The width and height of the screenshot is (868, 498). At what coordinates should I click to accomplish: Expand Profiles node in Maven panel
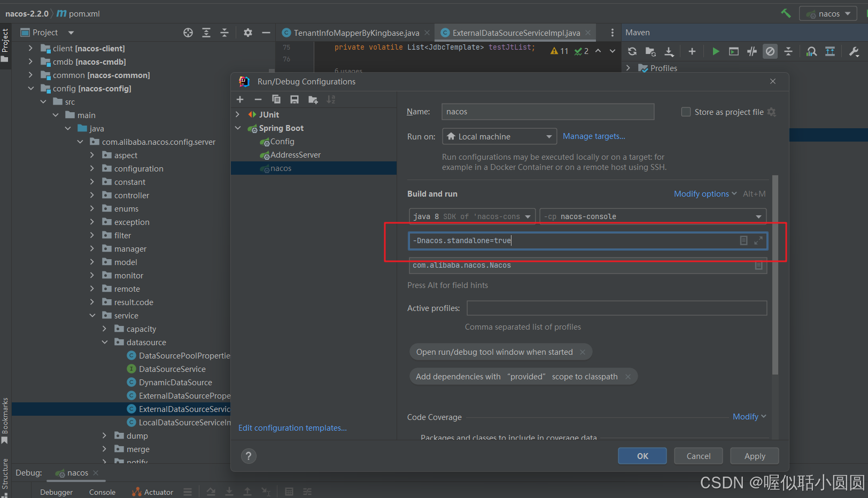[628, 68]
